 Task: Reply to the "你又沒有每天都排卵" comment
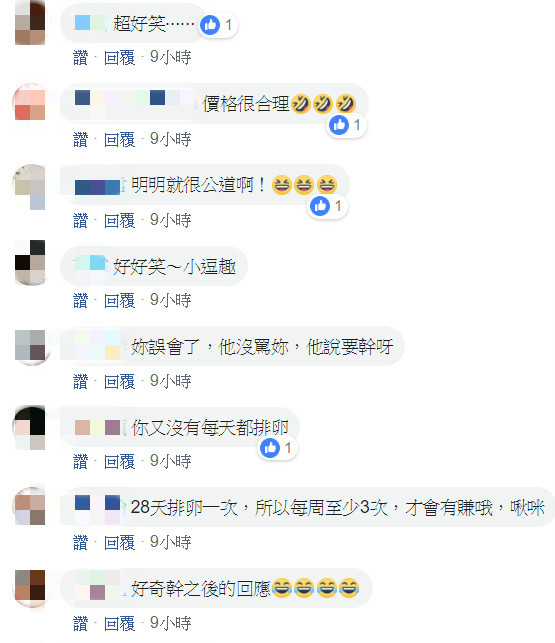tap(119, 462)
